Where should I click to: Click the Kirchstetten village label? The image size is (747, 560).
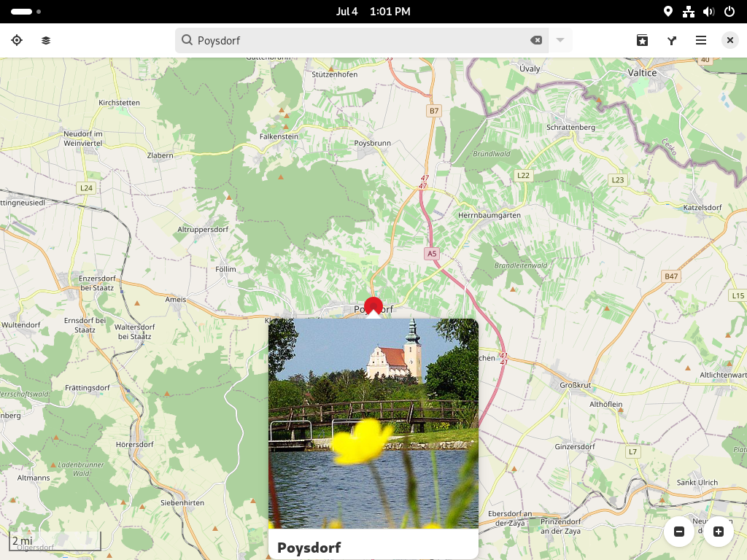[x=119, y=103]
